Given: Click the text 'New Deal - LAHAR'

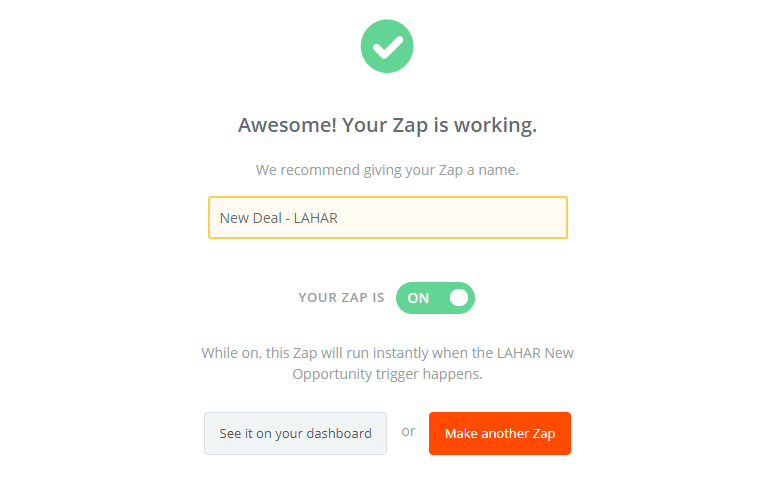Looking at the screenshot, I should (x=279, y=218).
